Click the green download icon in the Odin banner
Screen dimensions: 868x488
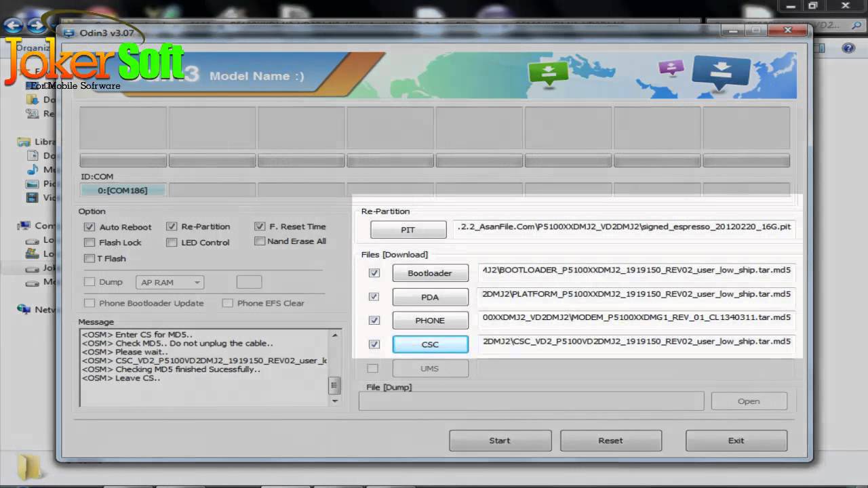tap(548, 73)
